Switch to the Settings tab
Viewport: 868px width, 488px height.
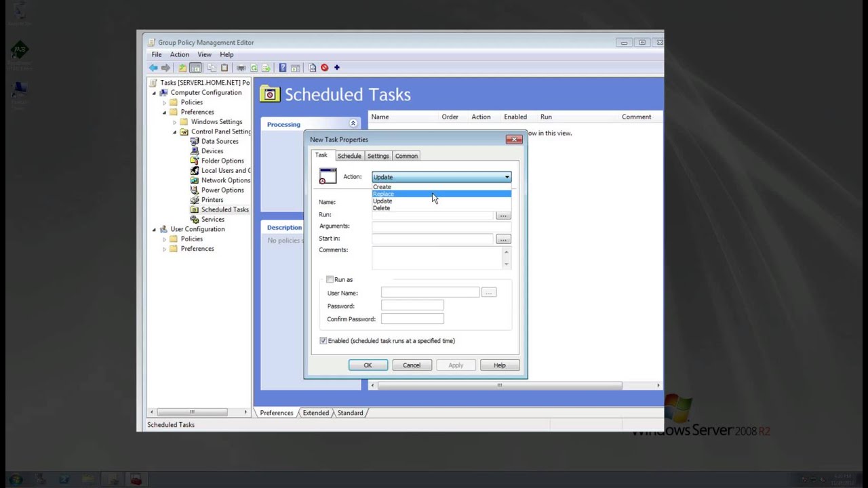pyautogui.click(x=378, y=156)
